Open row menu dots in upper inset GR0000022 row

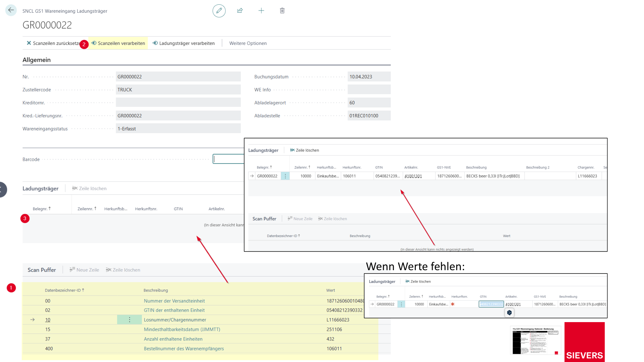pos(285,176)
